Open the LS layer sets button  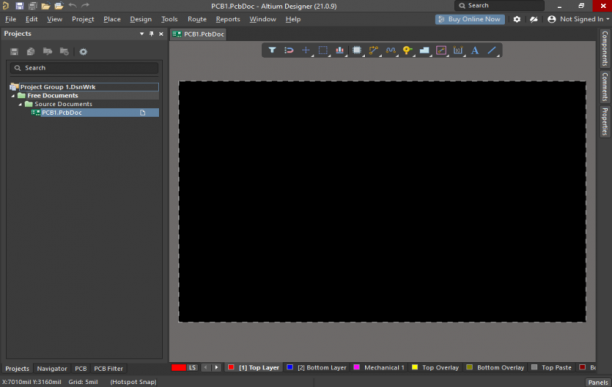[x=192, y=367]
